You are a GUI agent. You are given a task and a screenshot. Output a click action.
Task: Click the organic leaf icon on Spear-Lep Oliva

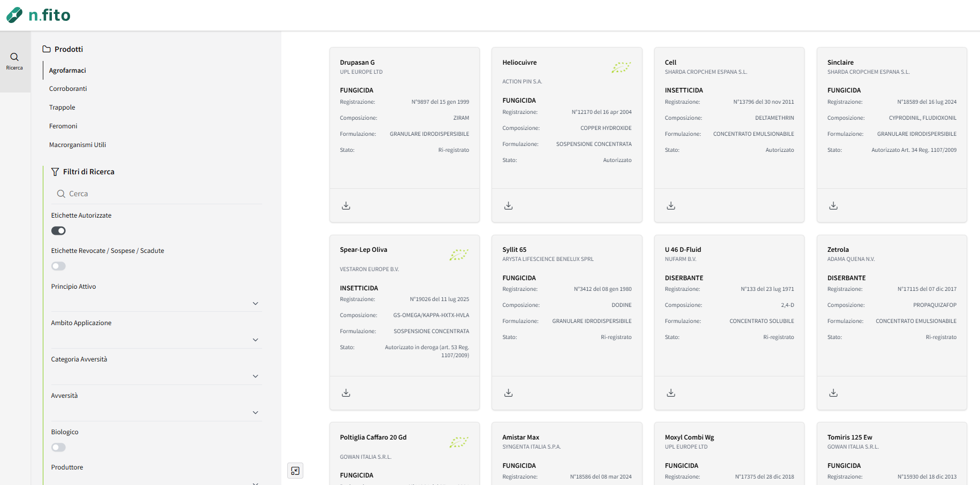click(459, 255)
